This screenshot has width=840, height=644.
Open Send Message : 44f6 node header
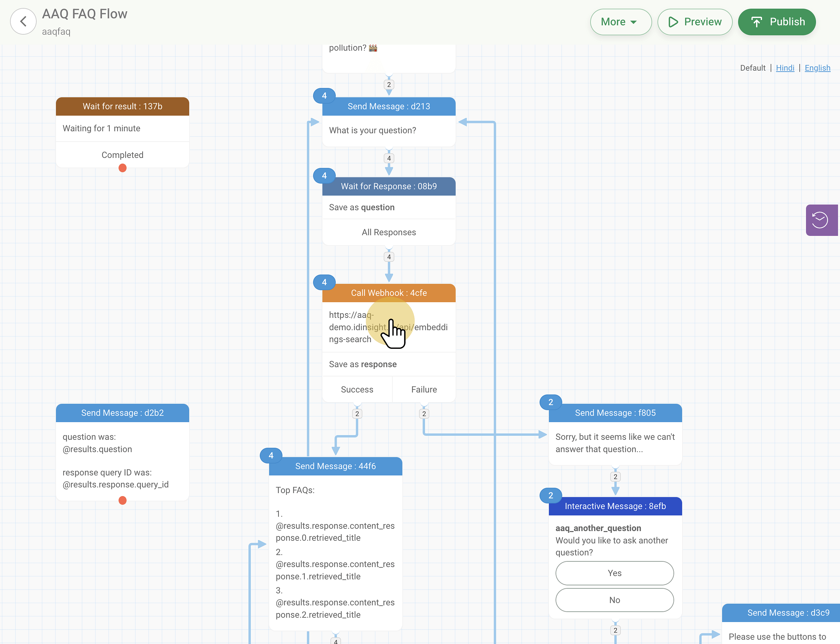[336, 466]
